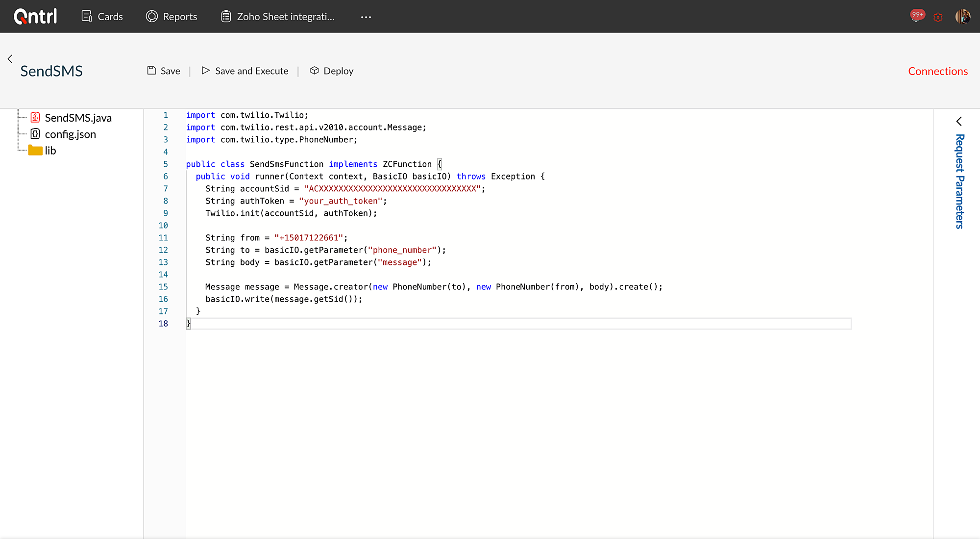Click the "+15017122661" phone string
Viewport: 980px width, 539px height.
tap(309, 238)
